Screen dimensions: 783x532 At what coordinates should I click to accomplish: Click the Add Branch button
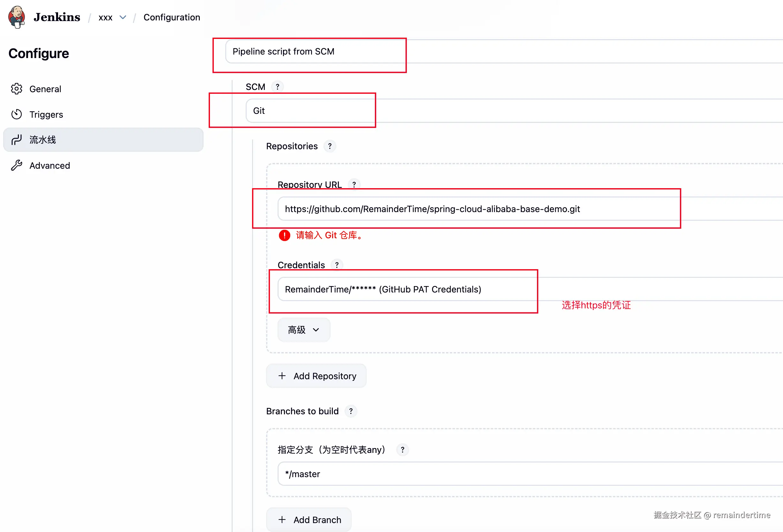click(x=309, y=520)
